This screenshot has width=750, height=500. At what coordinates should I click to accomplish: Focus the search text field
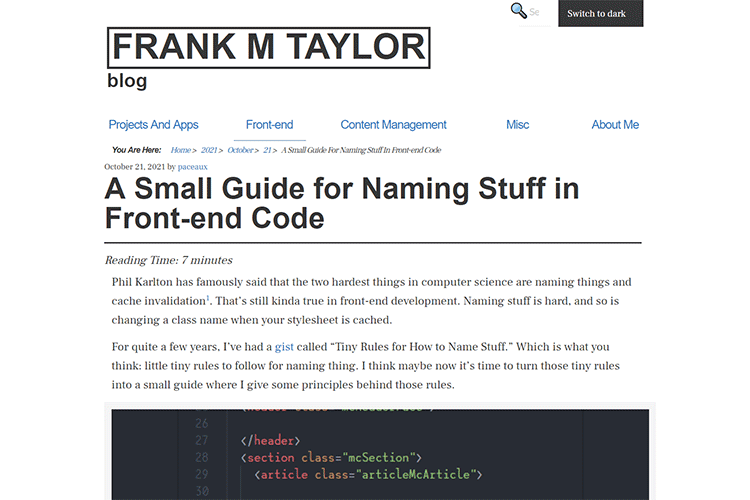538,13
